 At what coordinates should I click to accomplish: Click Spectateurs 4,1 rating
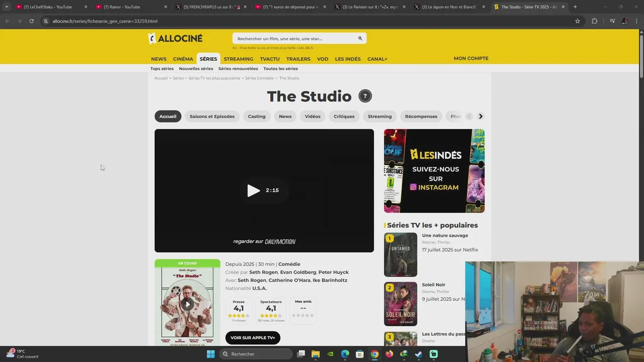[x=271, y=310]
